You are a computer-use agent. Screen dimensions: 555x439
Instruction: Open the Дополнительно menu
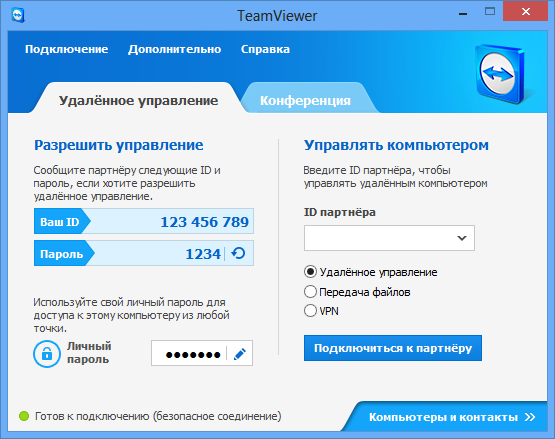[174, 49]
